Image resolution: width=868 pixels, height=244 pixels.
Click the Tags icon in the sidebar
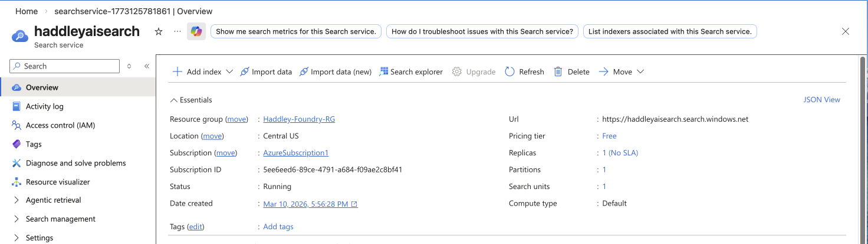click(17, 144)
